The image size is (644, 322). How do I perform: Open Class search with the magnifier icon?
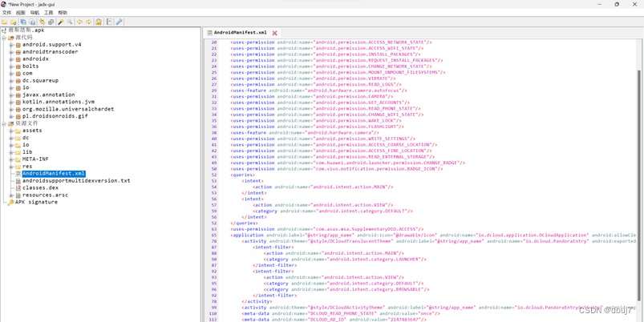[x=70, y=22]
